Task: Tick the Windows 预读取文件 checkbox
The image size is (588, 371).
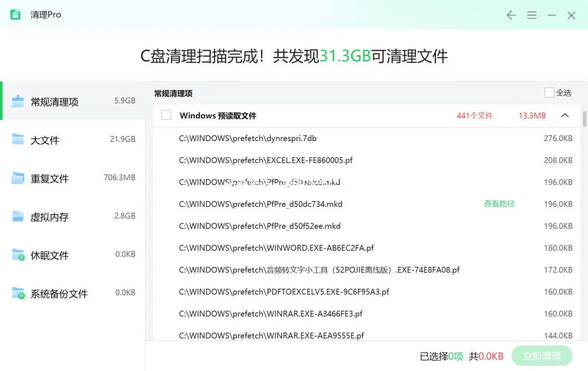Action: click(x=167, y=115)
